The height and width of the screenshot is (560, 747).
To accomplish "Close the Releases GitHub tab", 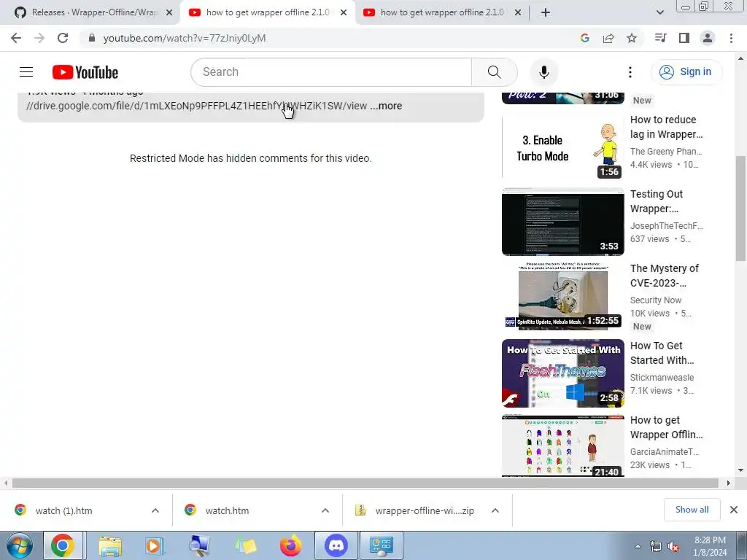I will [169, 13].
